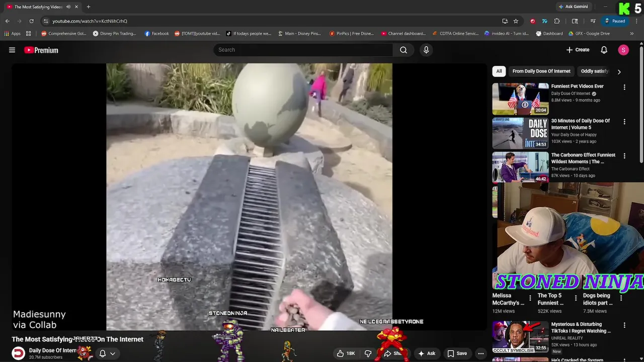Open the Disney Pin Trading bookmark
Screen dimensions: 644x362
115,34
